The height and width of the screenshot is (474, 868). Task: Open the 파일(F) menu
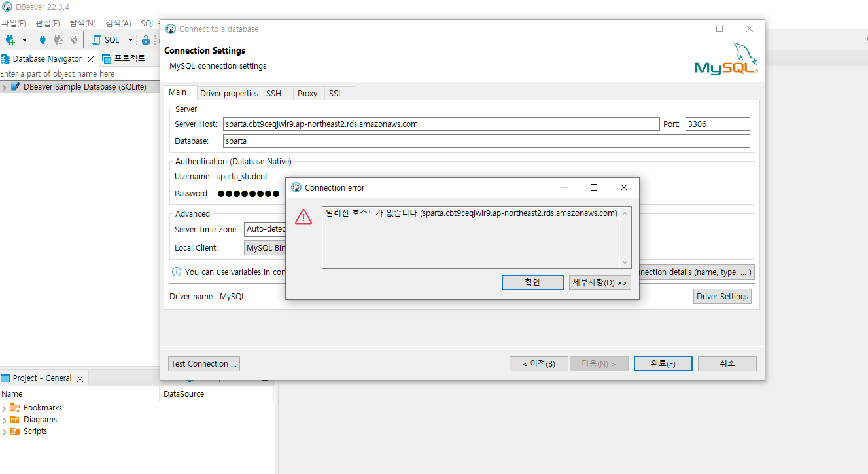(14, 23)
